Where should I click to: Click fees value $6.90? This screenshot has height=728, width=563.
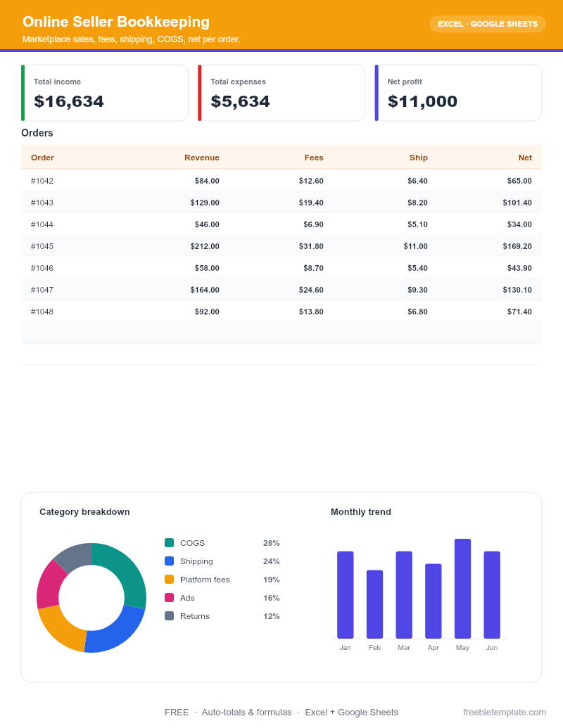(313, 224)
